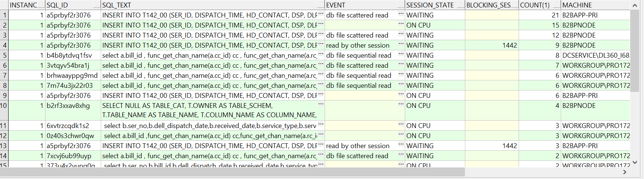Open EVENT ellipsis button in row 6
Viewport: 644px width, 179px height.
click(401, 64)
